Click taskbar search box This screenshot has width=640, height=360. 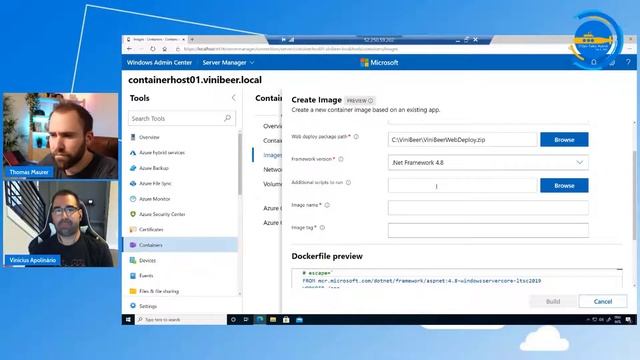(181, 320)
